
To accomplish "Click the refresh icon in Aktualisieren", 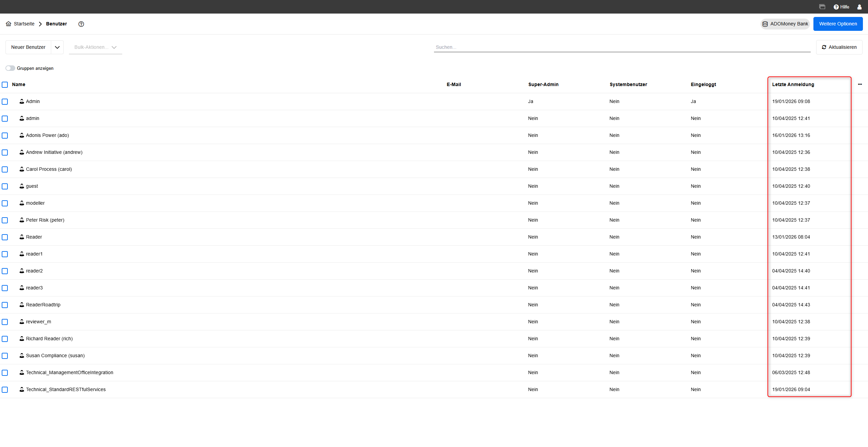I will click(x=824, y=47).
